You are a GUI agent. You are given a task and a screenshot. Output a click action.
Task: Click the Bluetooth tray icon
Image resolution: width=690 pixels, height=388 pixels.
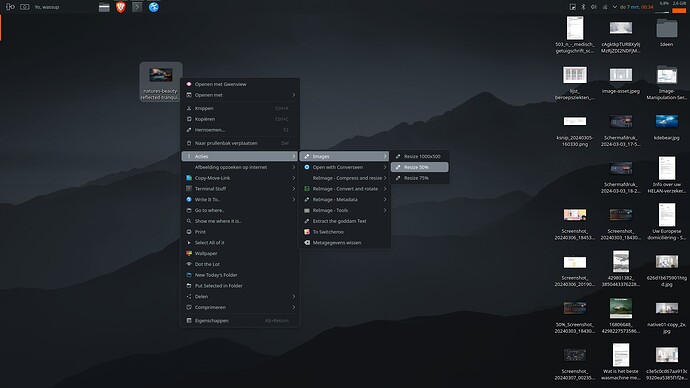(x=583, y=7)
